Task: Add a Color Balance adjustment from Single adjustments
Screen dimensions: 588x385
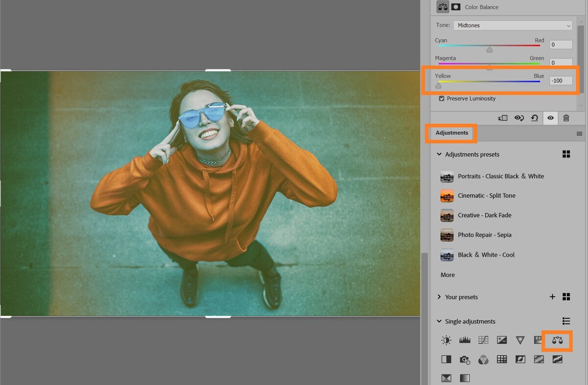Action: pos(557,340)
